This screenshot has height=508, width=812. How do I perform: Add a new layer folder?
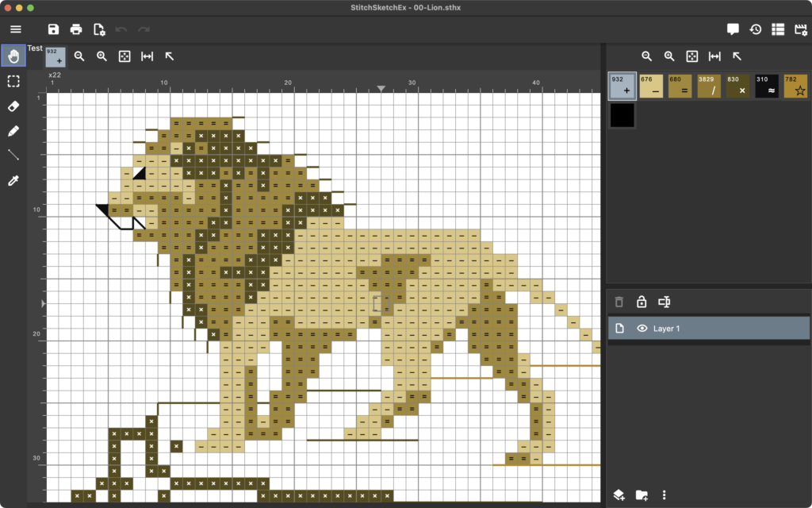tap(642, 495)
